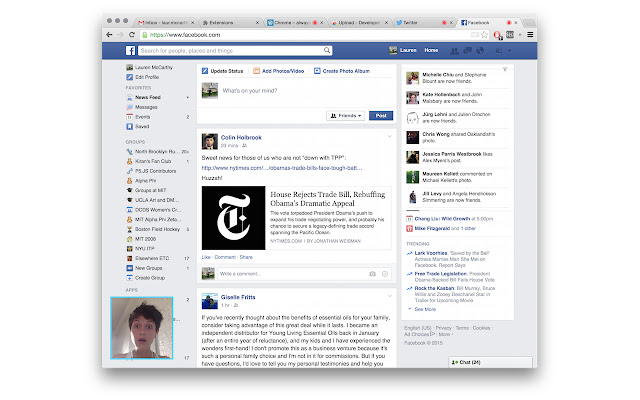Screen dimensions: 640x400
Task: Open friend requests icon in top bar
Action: point(454,51)
